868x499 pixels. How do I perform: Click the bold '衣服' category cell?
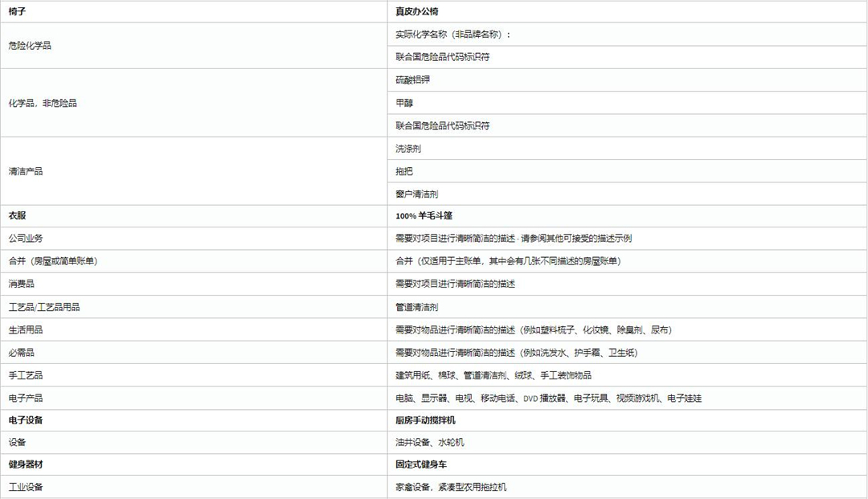(x=194, y=216)
